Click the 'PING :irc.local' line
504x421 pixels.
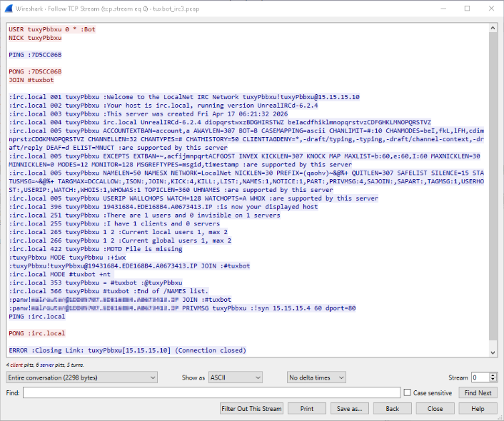(37, 317)
